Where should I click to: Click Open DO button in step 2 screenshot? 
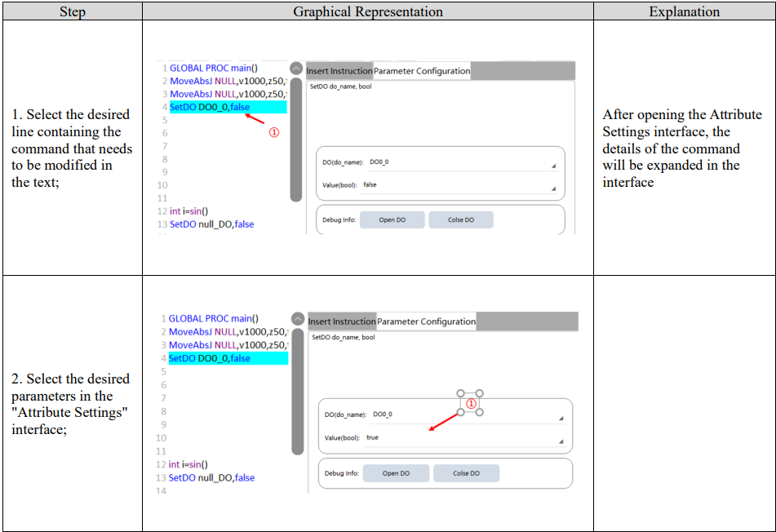(x=396, y=473)
